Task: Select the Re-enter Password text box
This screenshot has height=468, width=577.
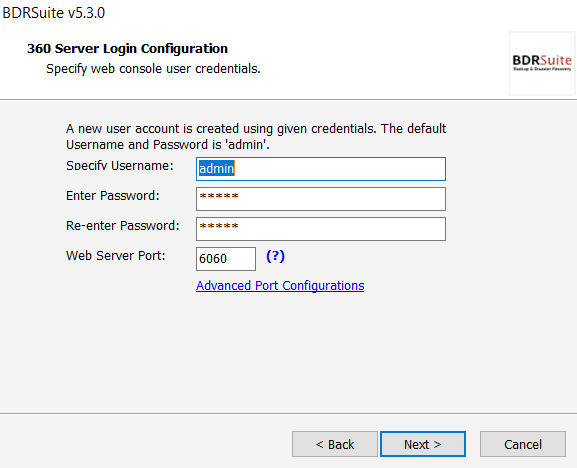Action: (321, 229)
